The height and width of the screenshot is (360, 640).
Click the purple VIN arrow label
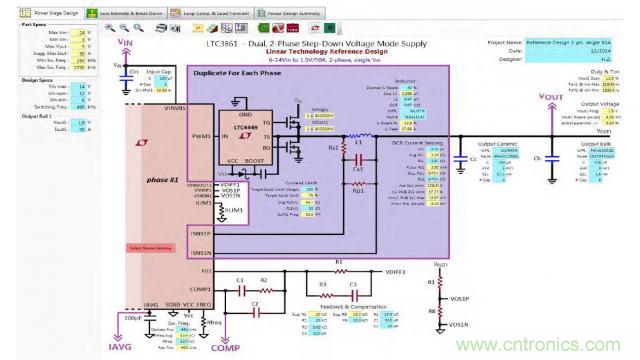(125, 42)
